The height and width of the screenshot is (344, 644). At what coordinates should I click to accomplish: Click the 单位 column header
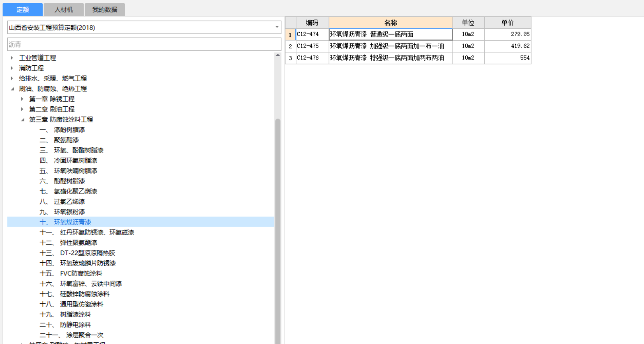point(468,23)
